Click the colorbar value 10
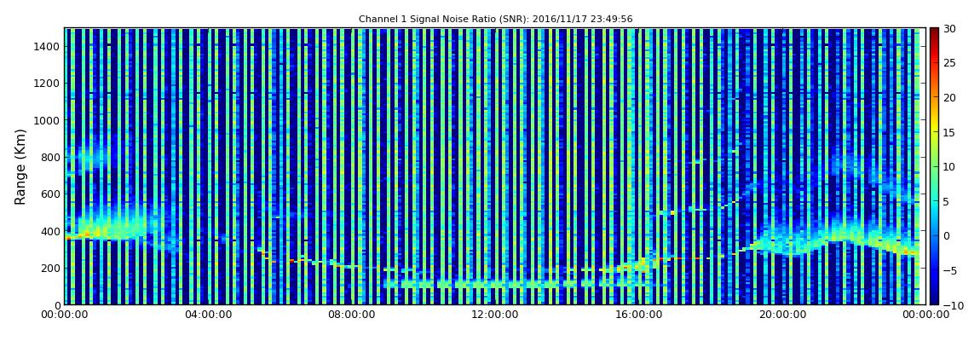Screen dimensions: 980x347 pos(950,167)
